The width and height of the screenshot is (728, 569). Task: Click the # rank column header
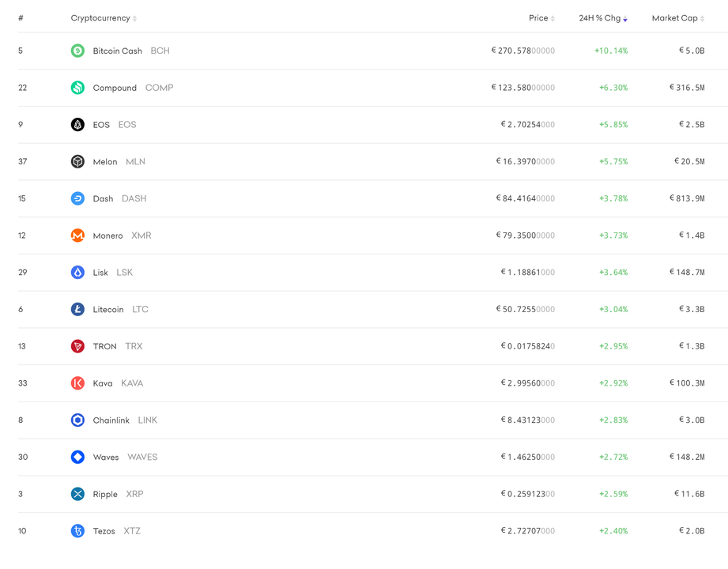(21, 18)
